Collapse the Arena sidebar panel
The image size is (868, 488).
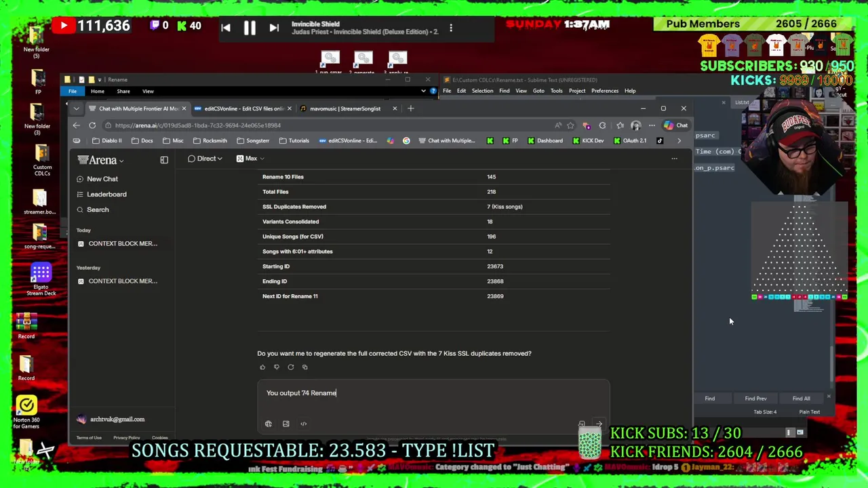(x=164, y=160)
